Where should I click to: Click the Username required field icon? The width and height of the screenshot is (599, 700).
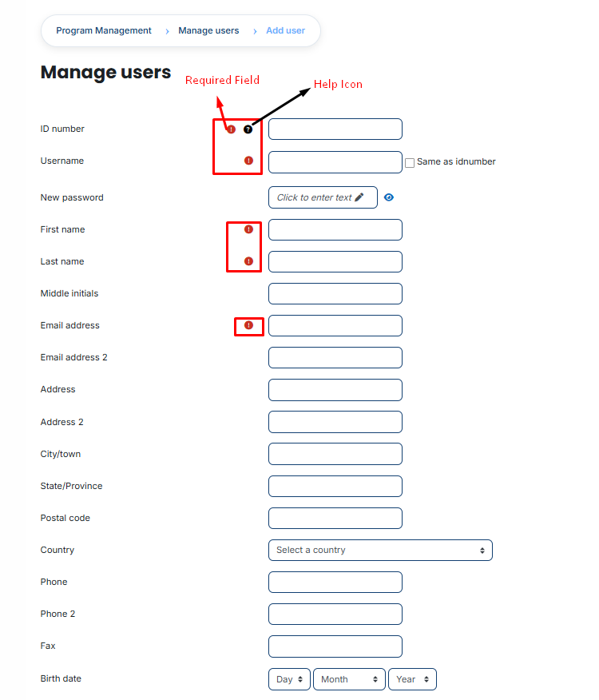(x=248, y=161)
